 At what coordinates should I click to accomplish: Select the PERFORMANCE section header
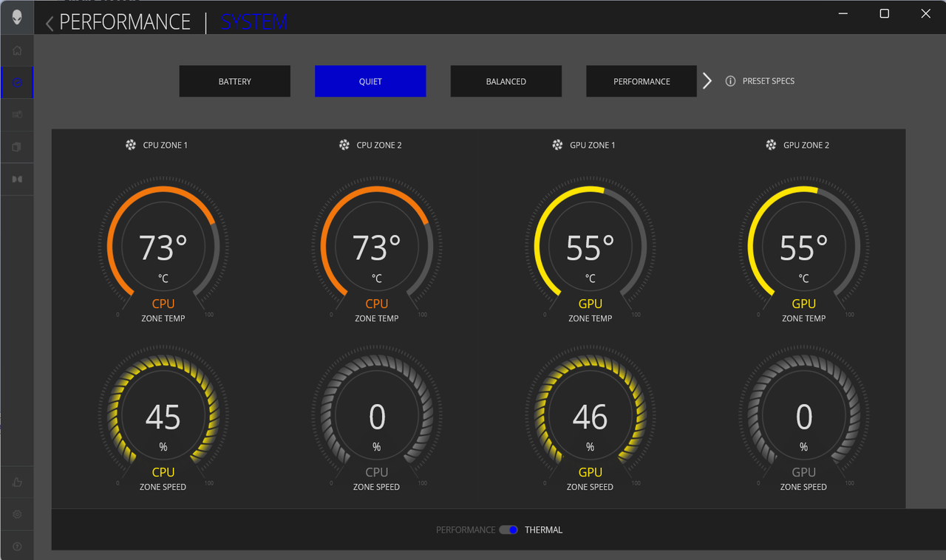[x=124, y=22]
